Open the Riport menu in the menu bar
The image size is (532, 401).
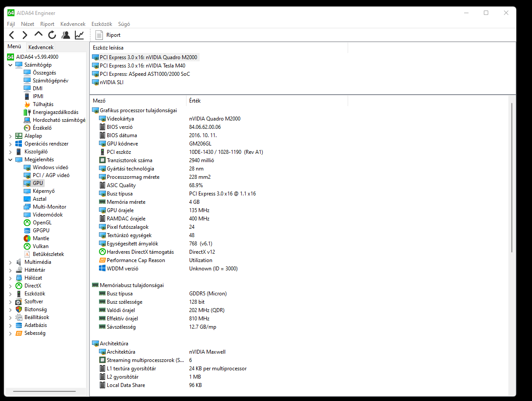click(47, 24)
